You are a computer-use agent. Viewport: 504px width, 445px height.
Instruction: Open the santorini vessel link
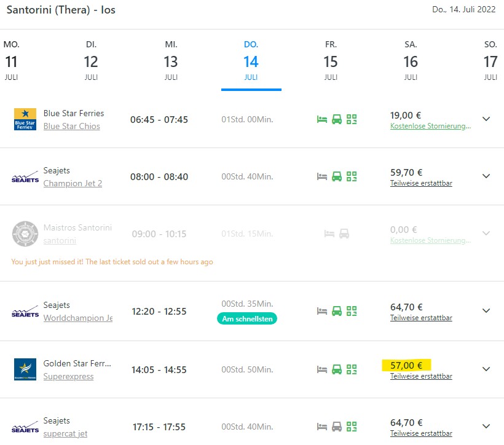click(60, 241)
